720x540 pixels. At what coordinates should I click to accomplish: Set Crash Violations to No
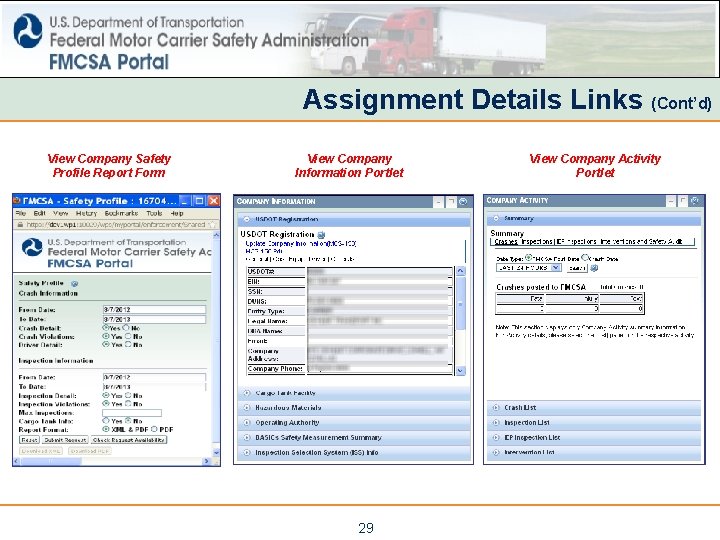click(x=128, y=337)
